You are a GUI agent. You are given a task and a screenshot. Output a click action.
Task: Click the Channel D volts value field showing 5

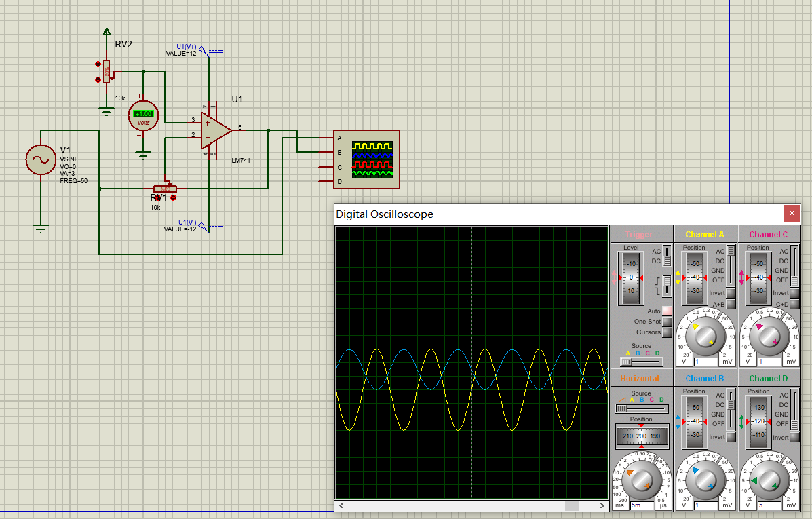coord(770,505)
